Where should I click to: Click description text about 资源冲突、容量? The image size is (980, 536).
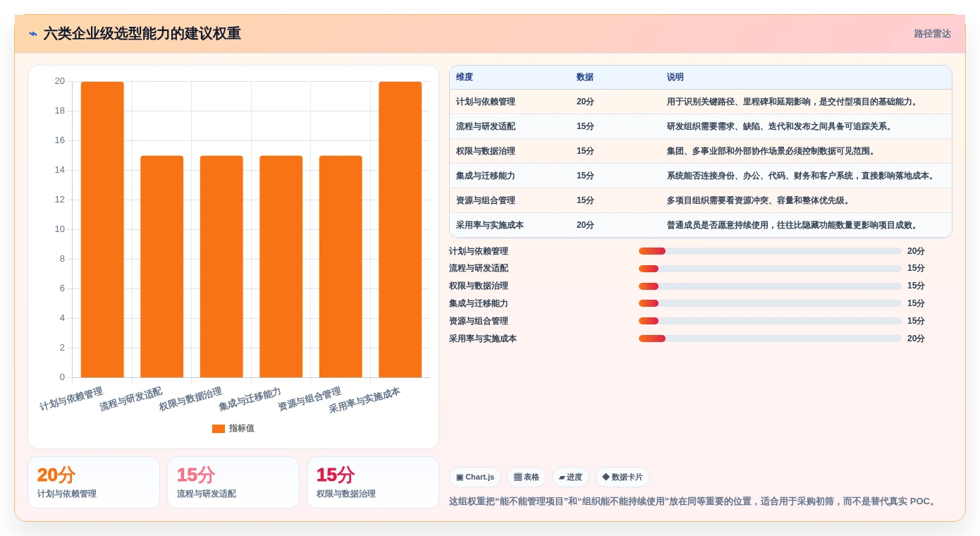pyautogui.click(x=759, y=200)
